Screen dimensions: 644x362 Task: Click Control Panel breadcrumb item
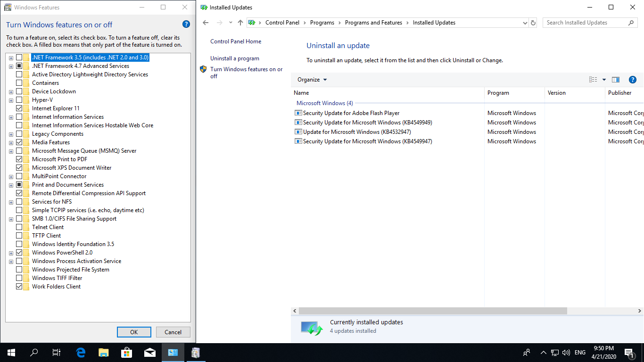(x=282, y=23)
